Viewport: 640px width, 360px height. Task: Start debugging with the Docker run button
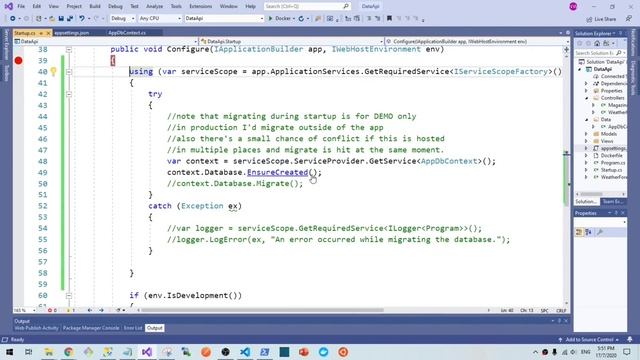[279, 18]
